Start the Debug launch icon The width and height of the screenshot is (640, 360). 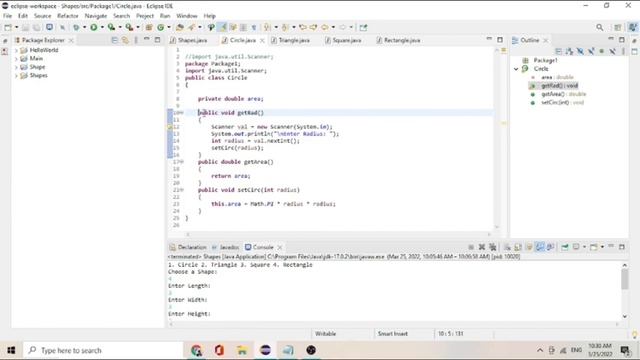(76, 27)
